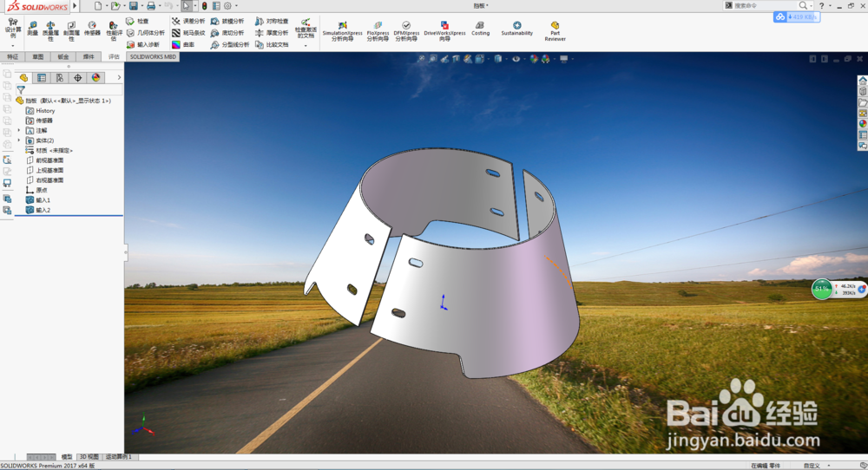868x470 pixels.
Task: Expand the Design Study dropdown arrow
Action: pyautogui.click(x=13, y=45)
